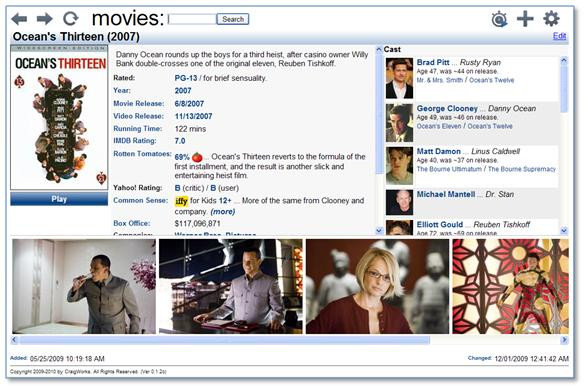Click the cast list scroll up arrow
This screenshot has height=389, width=585.
564,60
